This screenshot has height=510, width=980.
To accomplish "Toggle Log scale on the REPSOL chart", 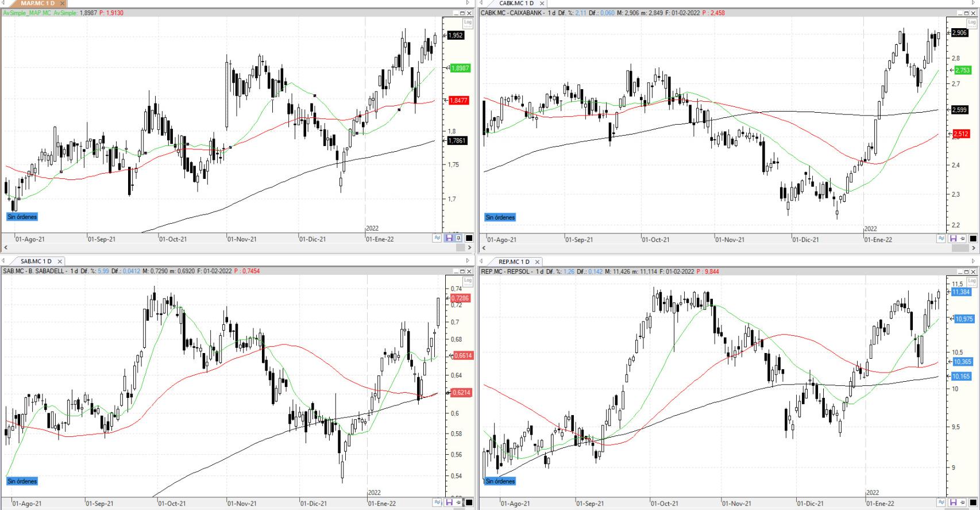I will [972, 281].
